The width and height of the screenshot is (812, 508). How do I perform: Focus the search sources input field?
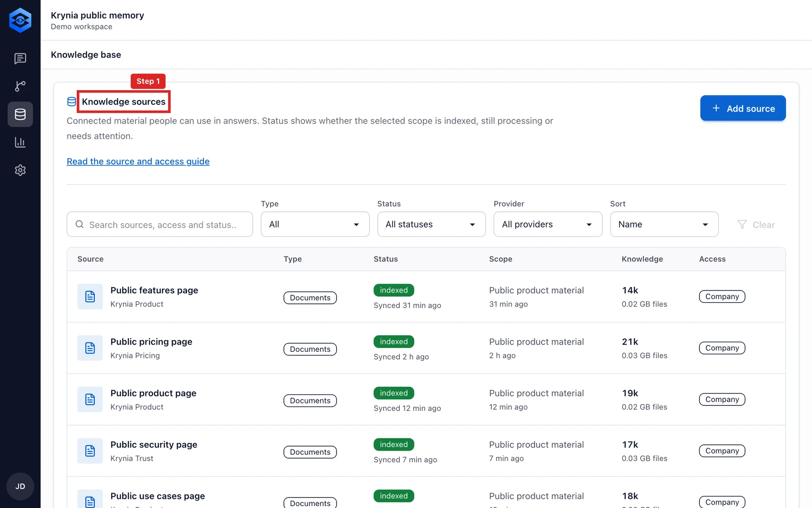click(x=160, y=224)
